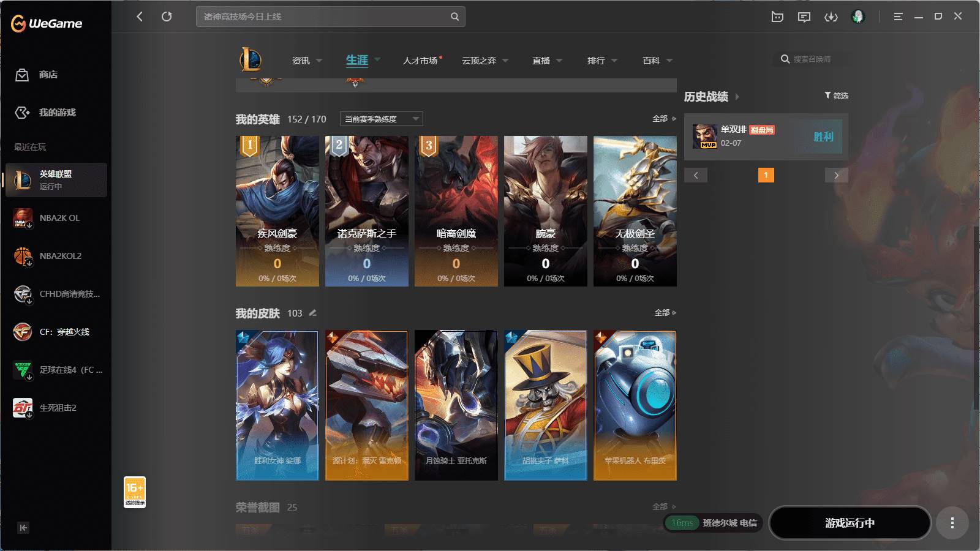Collapse the sidebar with bottom-left arrow icon
Image resolution: width=980 pixels, height=551 pixels.
pos(23,528)
